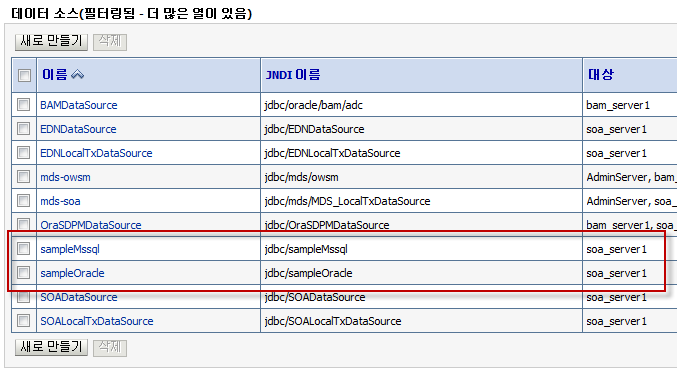This screenshot has height=379, width=677.
Task: Check the SOADataSource row checkbox
Action: 24,297
